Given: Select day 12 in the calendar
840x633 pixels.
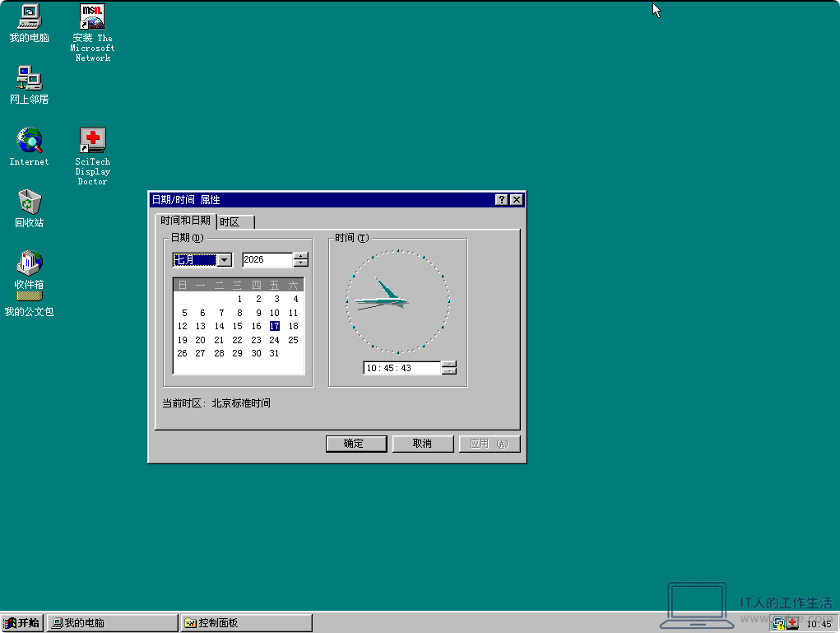Looking at the screenshot, I should (182, 327).
